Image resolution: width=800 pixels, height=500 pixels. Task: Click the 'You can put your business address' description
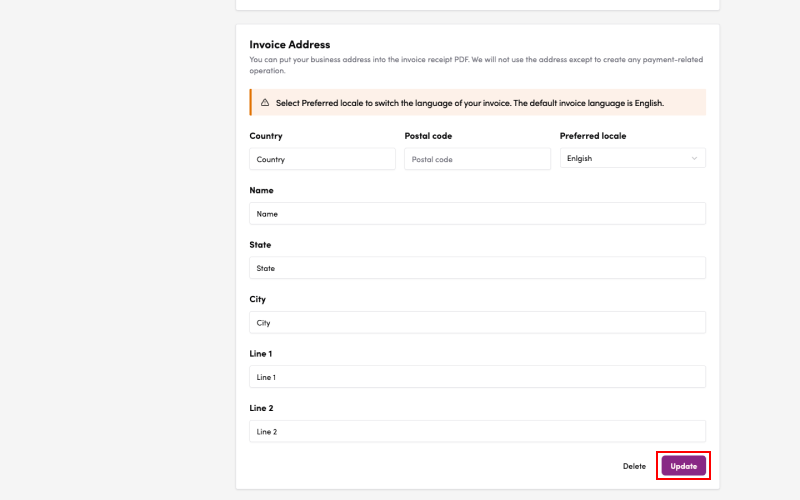(476, 65)
